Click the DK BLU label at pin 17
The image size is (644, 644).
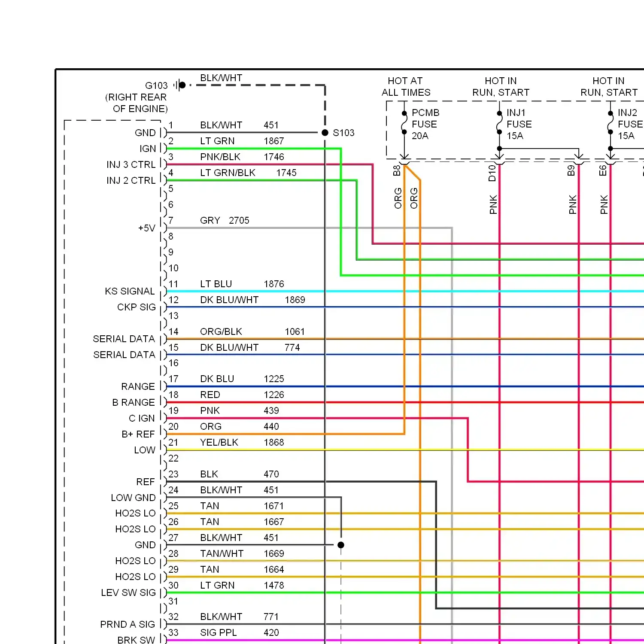(x=217, y=379)
